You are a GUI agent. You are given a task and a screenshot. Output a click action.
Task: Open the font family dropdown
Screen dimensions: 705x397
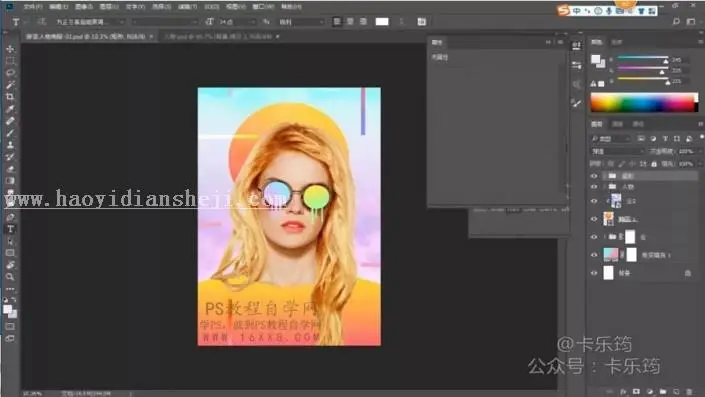(x=90, y=22)
